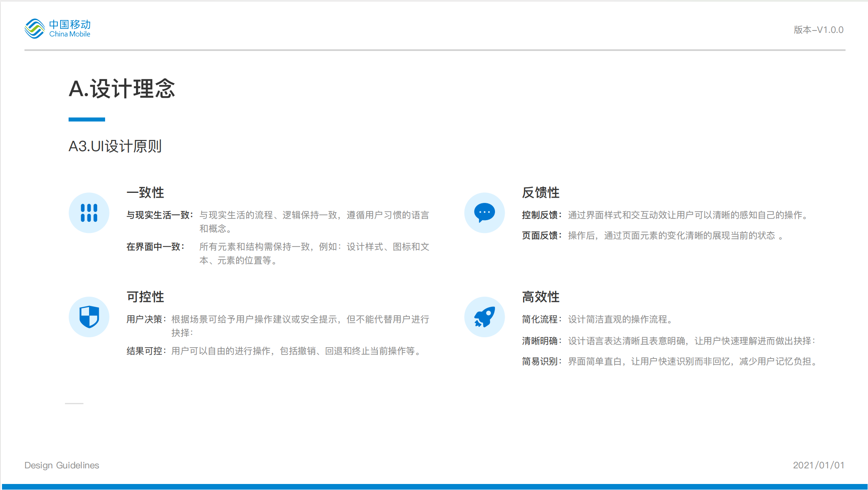
Task: Click the 可控性 heading
Action: (145, 297)
